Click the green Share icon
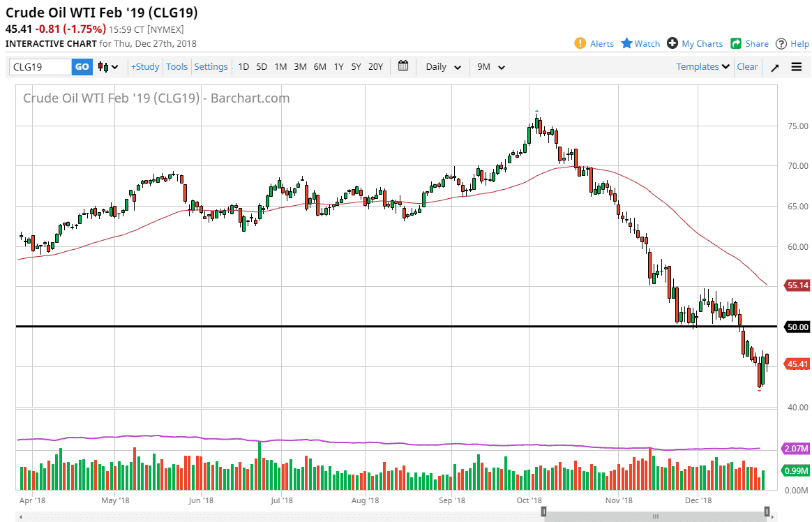This screenshot has height=522, width=812. pos(735,43)
